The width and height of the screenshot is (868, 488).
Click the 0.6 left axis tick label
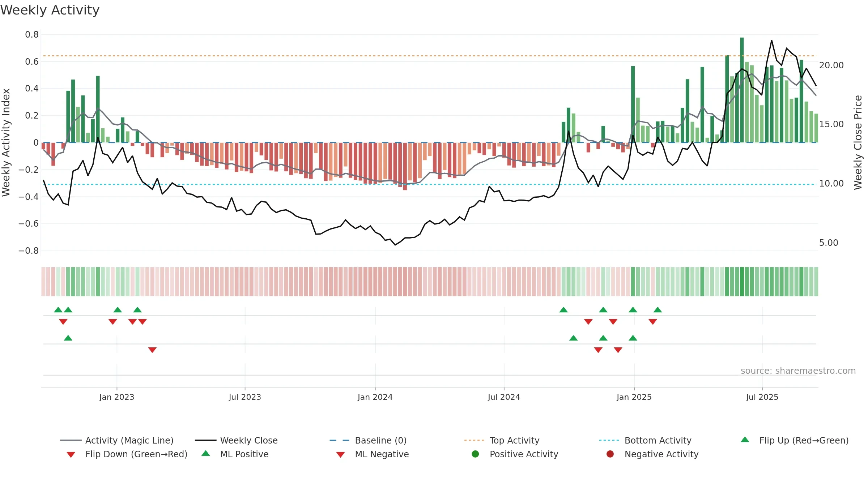pyautogui.click(x=32, y=62)
